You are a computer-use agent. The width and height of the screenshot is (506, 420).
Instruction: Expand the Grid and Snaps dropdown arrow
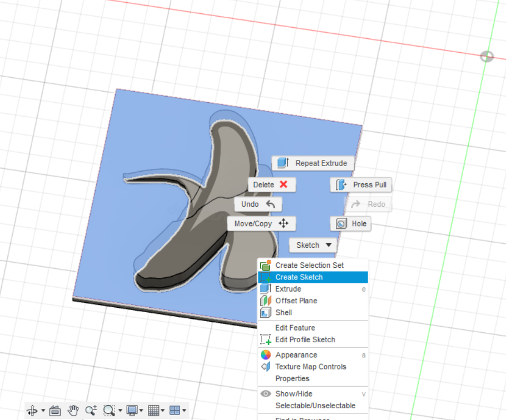162,411
